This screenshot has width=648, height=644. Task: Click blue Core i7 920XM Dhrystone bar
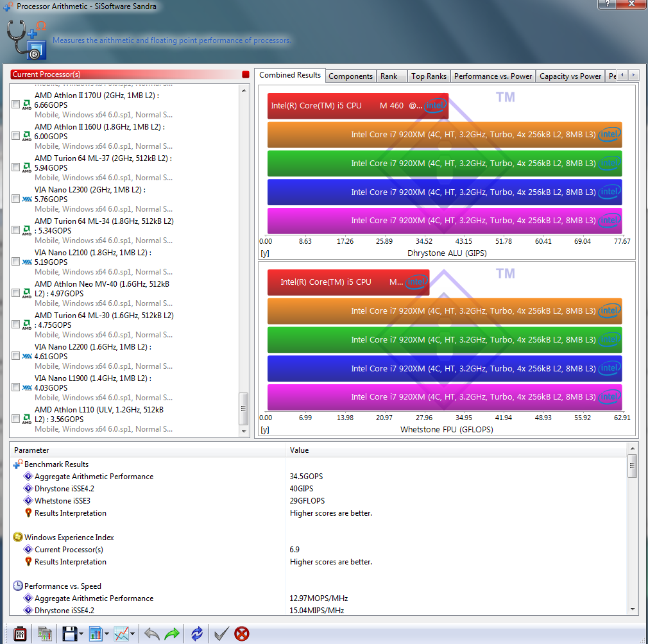point(445,192)
